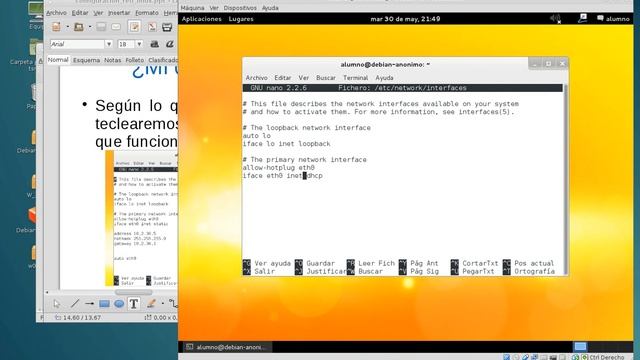Image resolution: width=640 pixels, height=360 pixels.
Task: Open Buscar menu in terminal window
Action: (x=326, y=78)
